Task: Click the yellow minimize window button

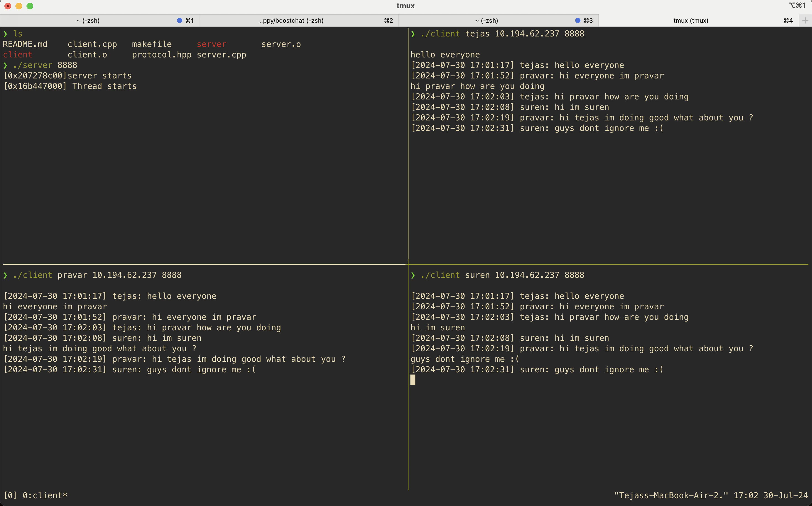Action: (19, 6)
